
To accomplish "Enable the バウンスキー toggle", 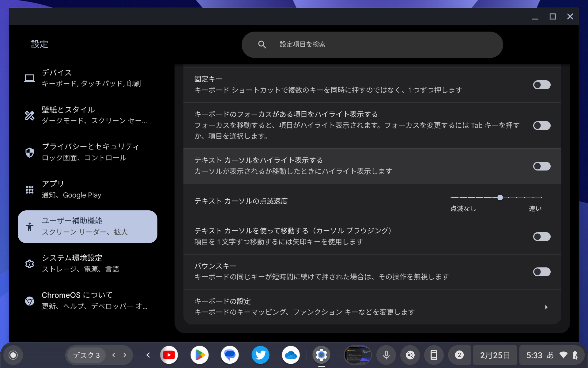I will (541, 272).
